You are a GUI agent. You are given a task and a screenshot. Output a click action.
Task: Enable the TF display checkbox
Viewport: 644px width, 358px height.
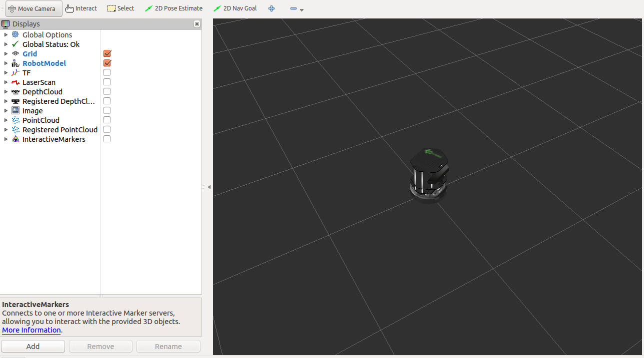pyautogui.click(x=106, y=72)
